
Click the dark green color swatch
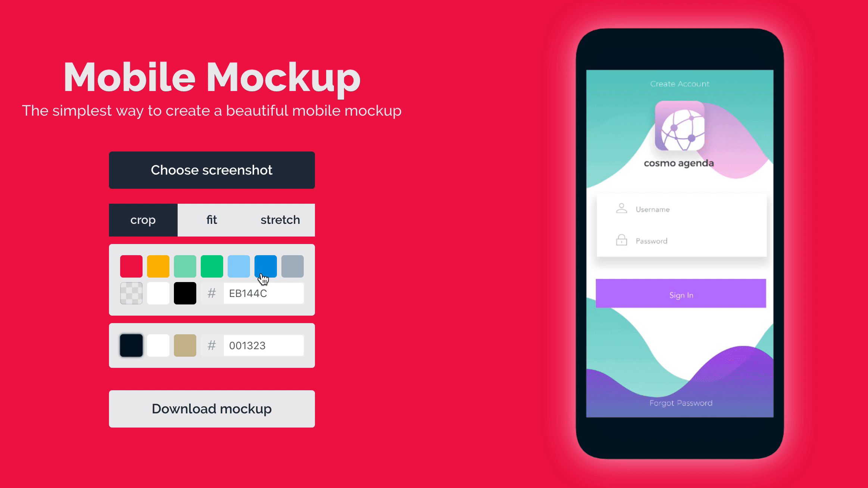click(x=212, y=266)
